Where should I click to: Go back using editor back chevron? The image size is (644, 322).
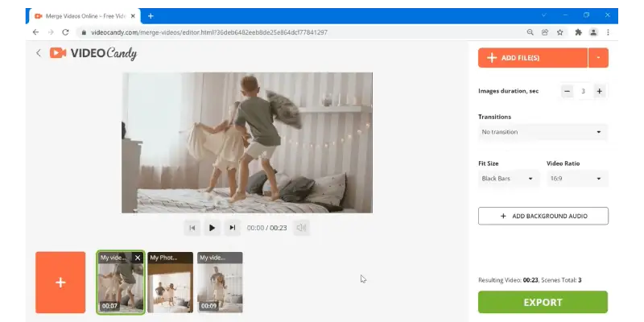[38, 53]
